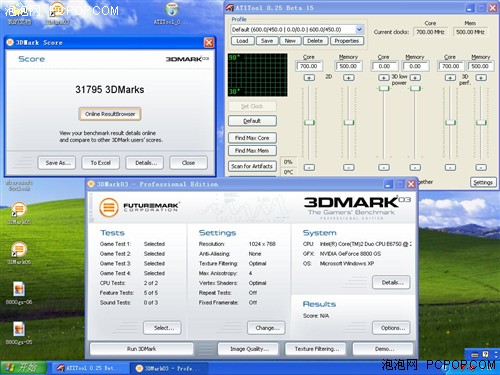This screenshot has width=500, height=375.
Task: Click Delete profile button in ATITool
Action: pyautogui.click(x=315, y=41)
